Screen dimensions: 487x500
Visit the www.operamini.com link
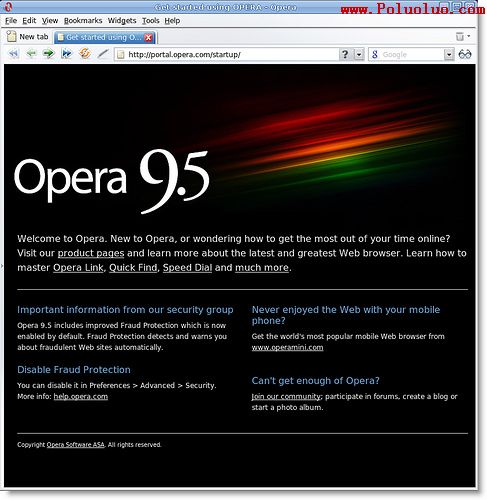287,347
